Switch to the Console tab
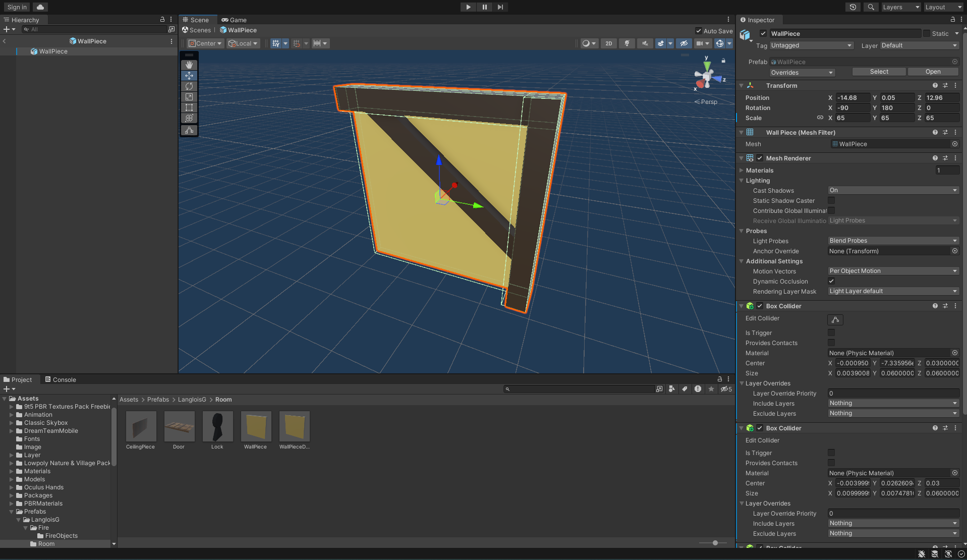Image resolution: width=967 pixels, height=560 pixels. (61, 379)
